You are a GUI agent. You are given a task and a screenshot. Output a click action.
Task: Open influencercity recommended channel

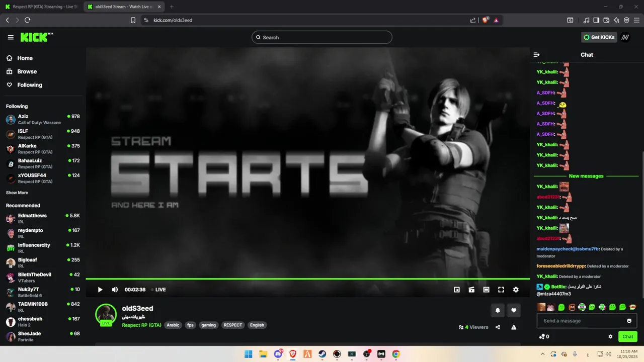pos(43,248)
